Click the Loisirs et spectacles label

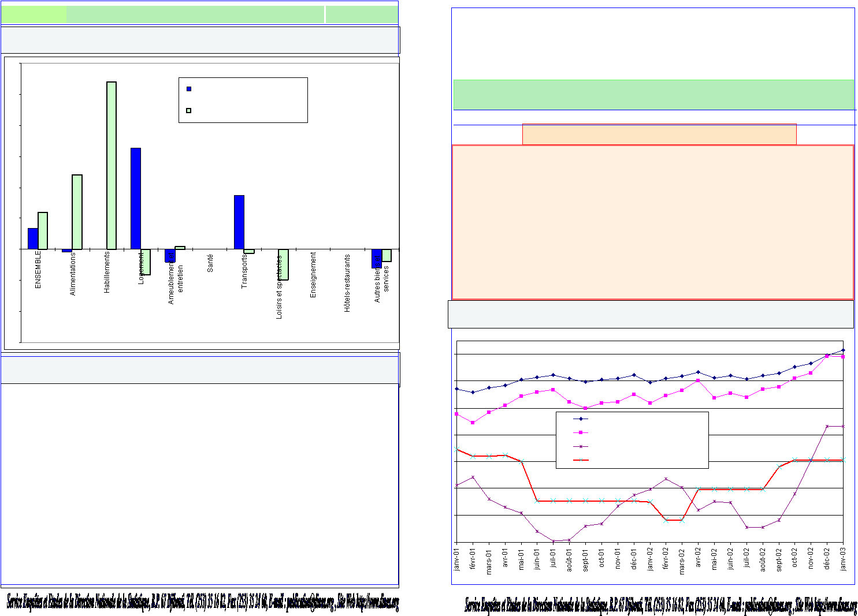pyautogui.click(x=279, y=287)
